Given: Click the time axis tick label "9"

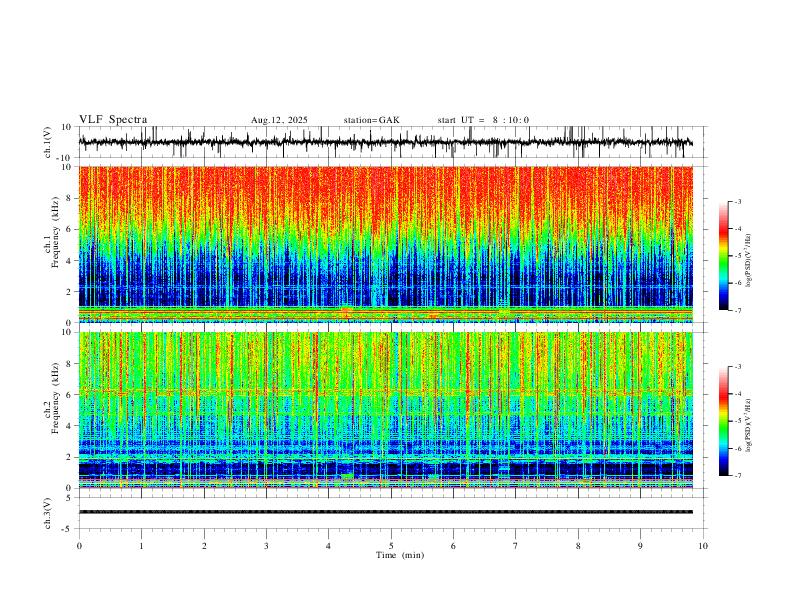Looking at the screenshot, I should (x=640, y=546).
